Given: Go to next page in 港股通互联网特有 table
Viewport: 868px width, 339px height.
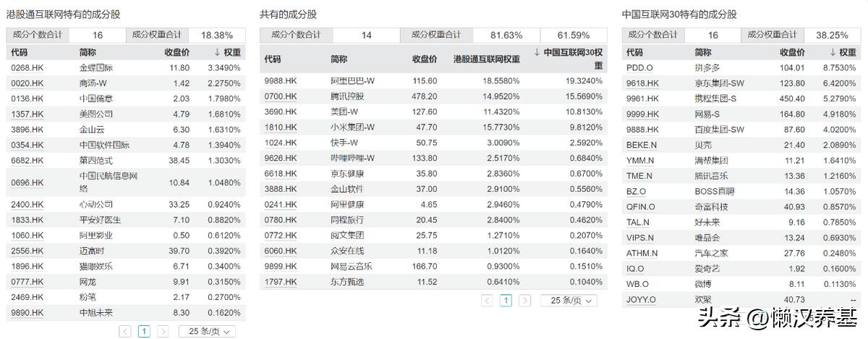Looking at the screenshot, I should tap(163, 331).
